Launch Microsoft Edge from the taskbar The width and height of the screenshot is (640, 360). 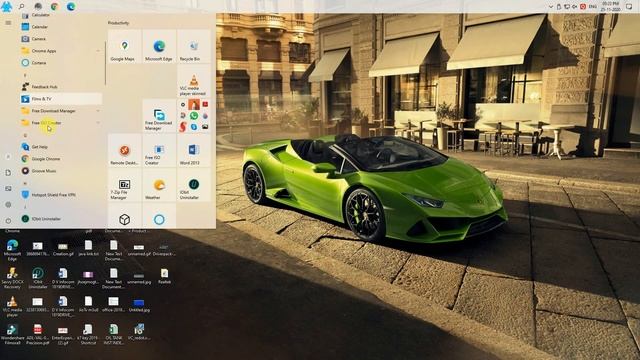coord(71,7)
